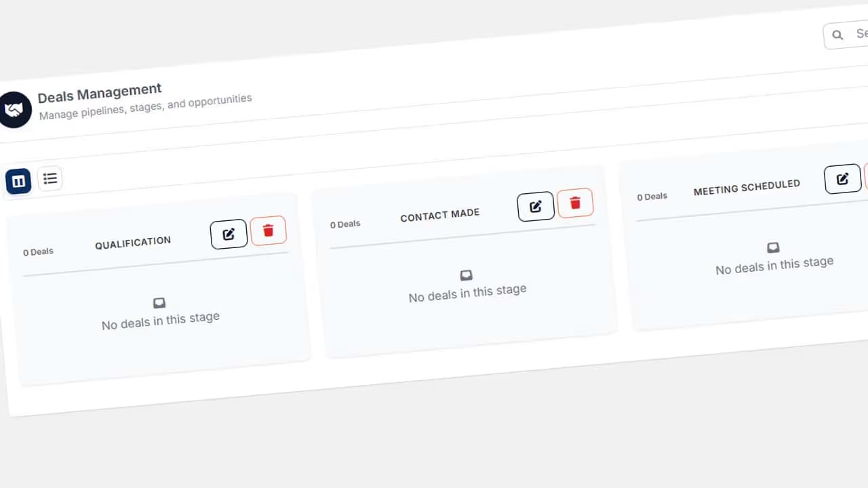Click the 0 Deals counter for Contact Made
868x488 pixels.
[x=345, y=224]
